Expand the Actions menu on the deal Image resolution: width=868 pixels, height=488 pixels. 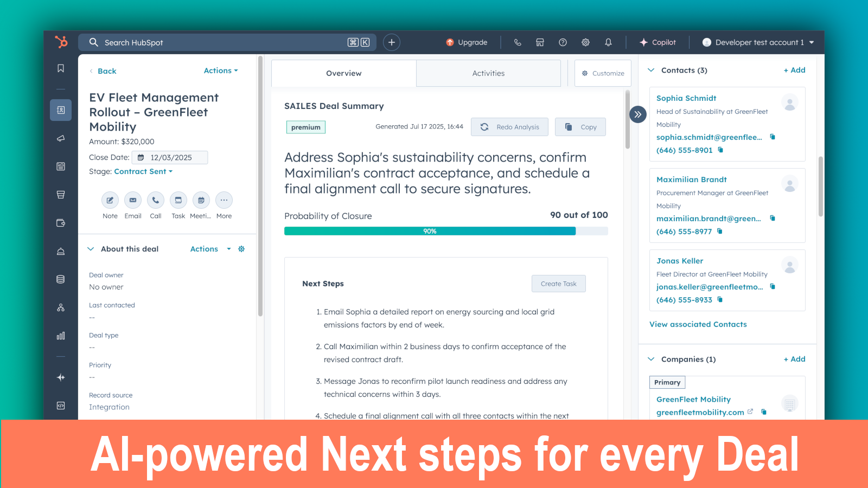click(x=220, y=70)
